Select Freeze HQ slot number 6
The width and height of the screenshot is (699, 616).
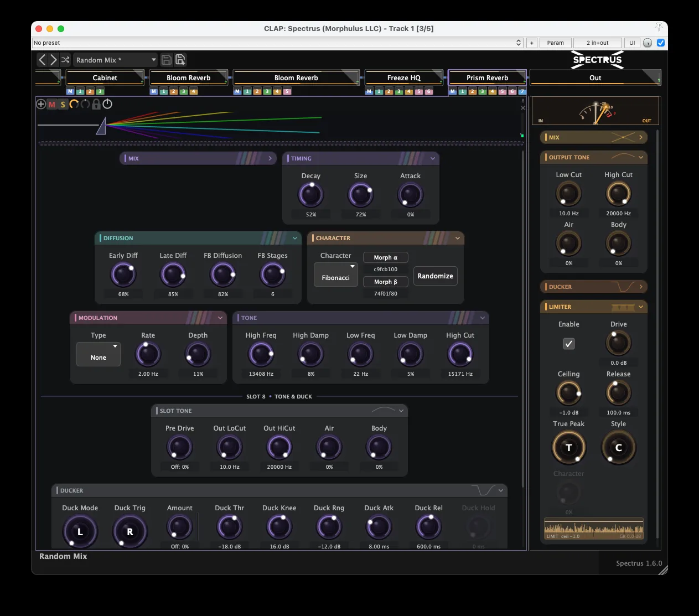(x=428, y=91)
